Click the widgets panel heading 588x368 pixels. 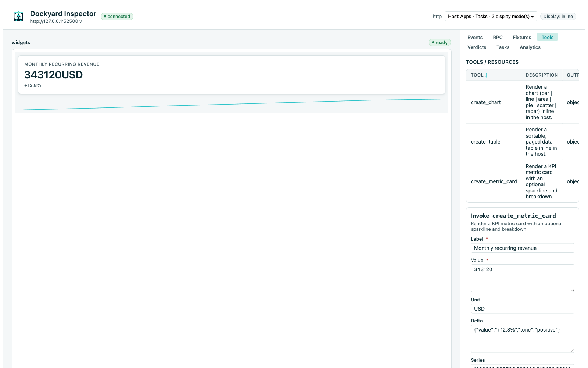point(21,42)
